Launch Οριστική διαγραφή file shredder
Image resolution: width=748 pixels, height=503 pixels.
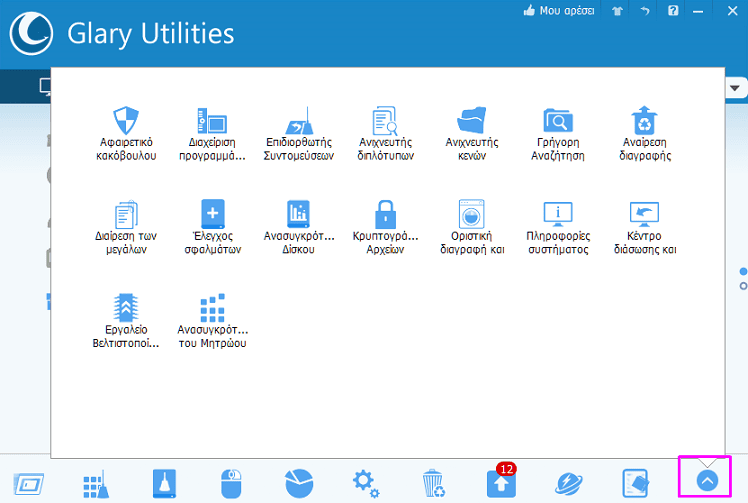tap(472, 228)
